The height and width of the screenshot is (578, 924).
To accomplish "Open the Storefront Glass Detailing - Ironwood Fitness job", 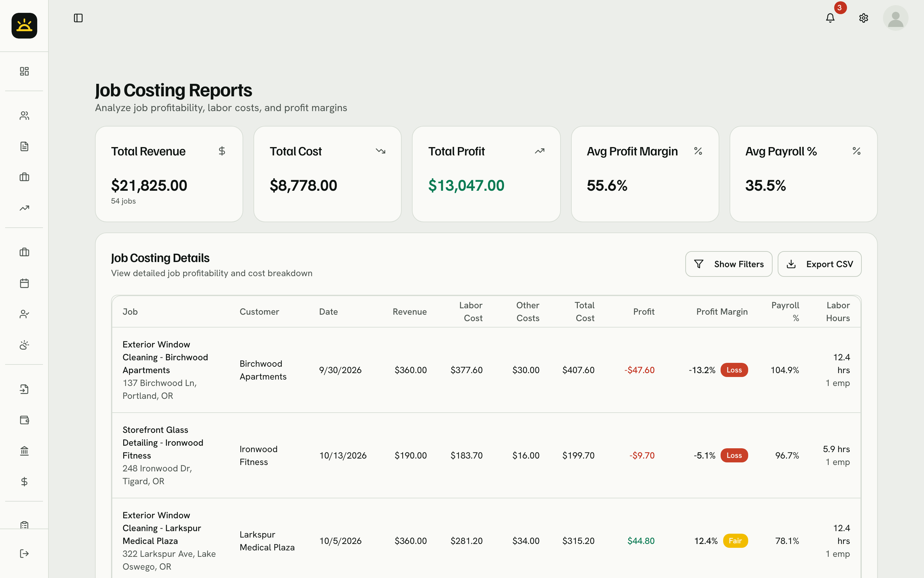I will (163, 443).
